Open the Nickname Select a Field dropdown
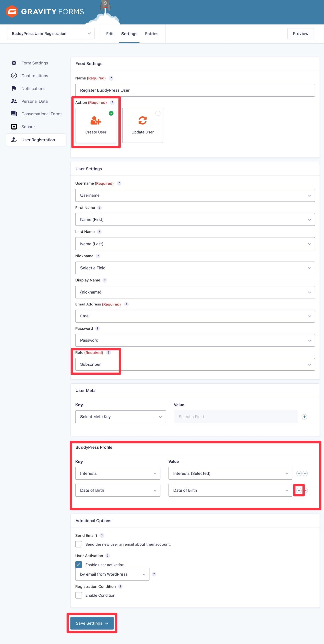The width and height of the screenshot is (324, 644). [x=195, y=268]
